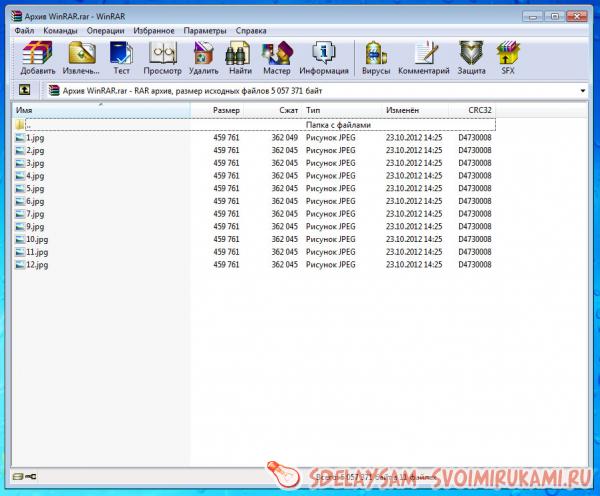
Task: Click the Добавить (Add) toolbar icon
Action: pos(37,56)
